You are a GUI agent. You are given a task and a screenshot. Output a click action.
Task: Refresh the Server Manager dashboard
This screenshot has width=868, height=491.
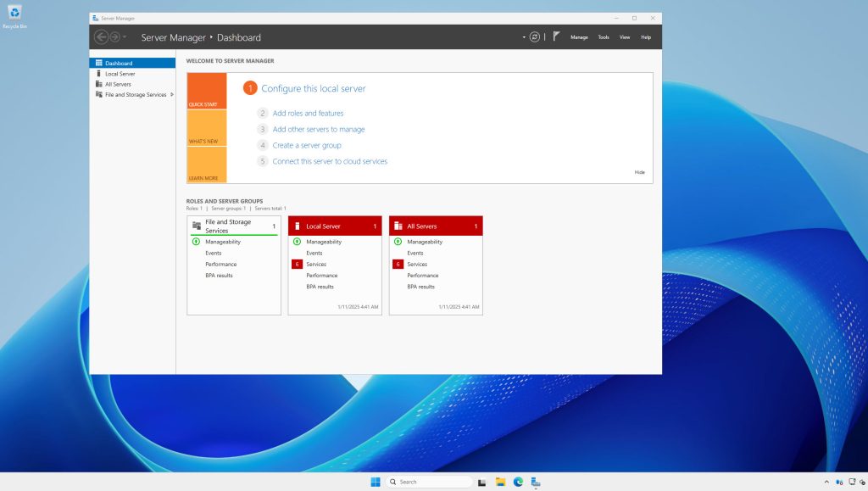(x=534, y=37)
